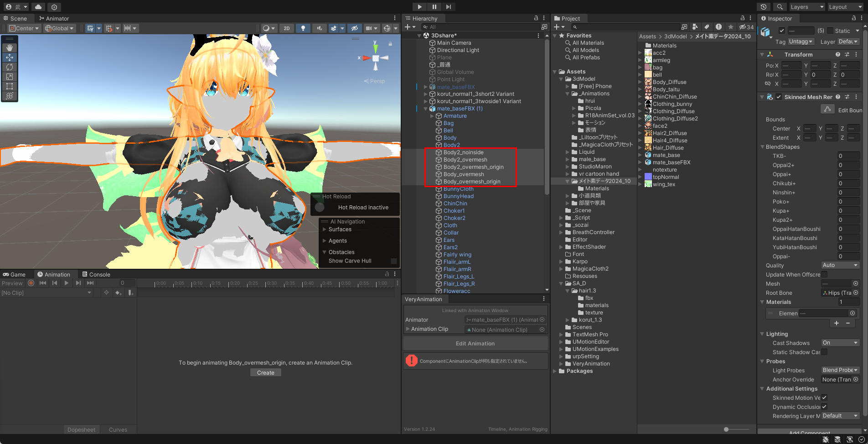The image size is (868, 444).
Task: Open the global Search magnifier icon
Action: click(780, 7)
